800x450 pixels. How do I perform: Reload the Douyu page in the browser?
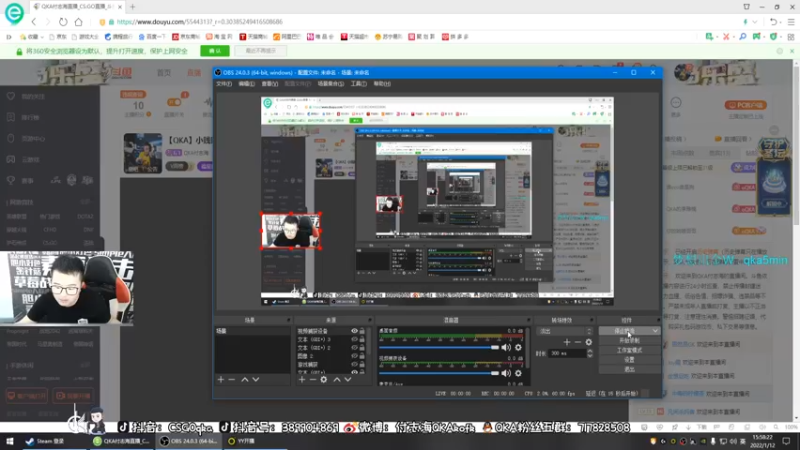point(63,22)
